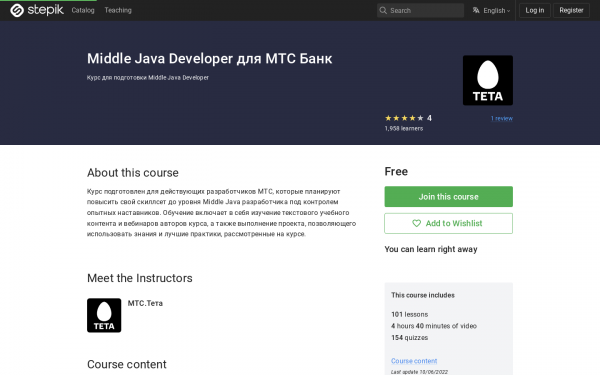The height and width of the screenshot is (375, 600).
Task: Click the About this course heading
Action: (133, 173)
